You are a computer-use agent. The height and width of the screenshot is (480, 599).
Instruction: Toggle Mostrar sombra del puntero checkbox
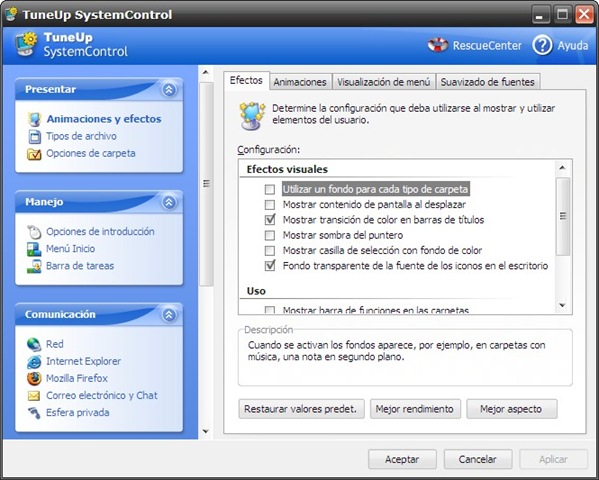point(270,235)
